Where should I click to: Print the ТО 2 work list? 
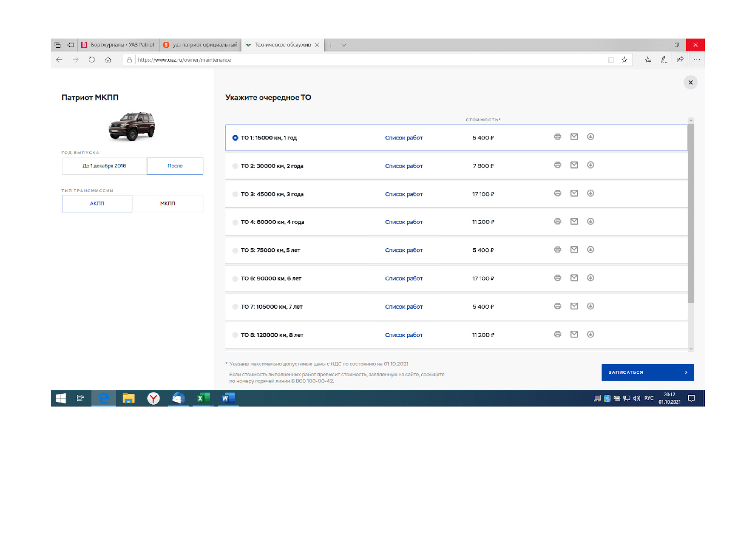pos(558,165)
